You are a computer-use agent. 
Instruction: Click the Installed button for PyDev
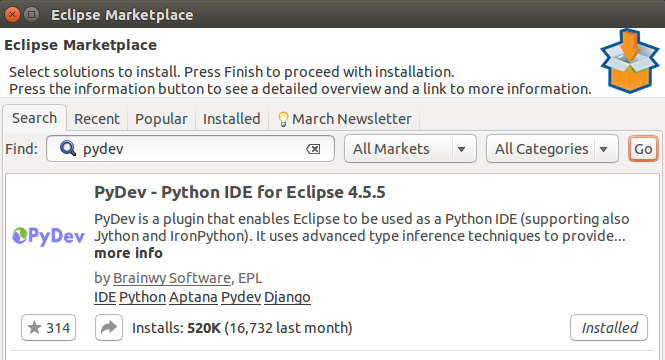click(609, 327)
